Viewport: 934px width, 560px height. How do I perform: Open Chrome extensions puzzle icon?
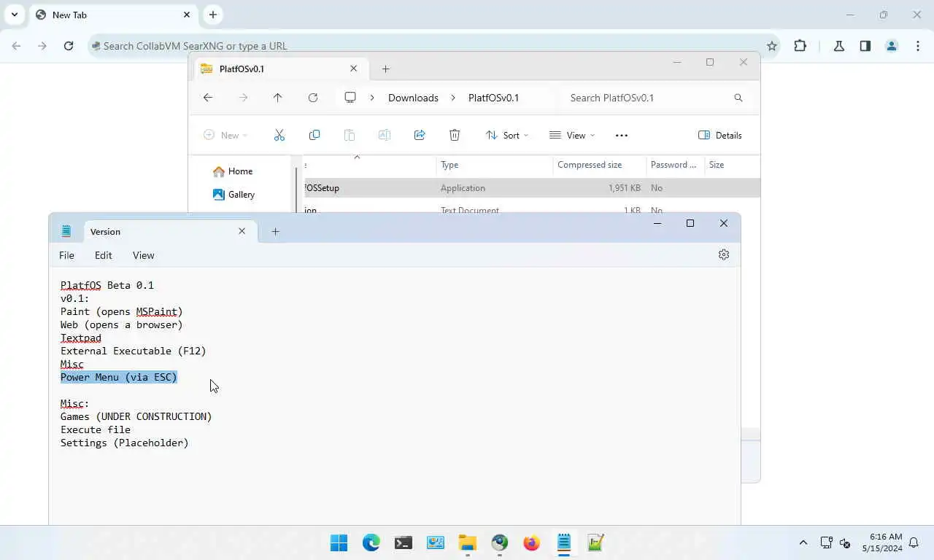(800, 45)
